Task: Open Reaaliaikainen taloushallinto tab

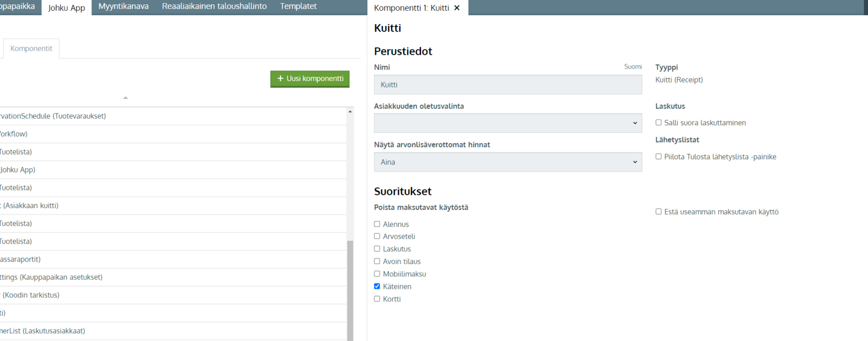Action: (214, 7)
